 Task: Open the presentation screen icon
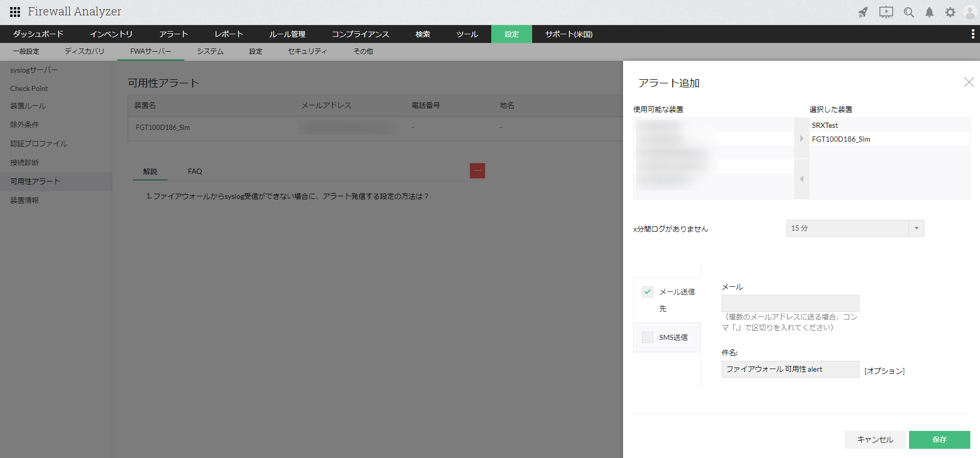[x=886, y=12]
